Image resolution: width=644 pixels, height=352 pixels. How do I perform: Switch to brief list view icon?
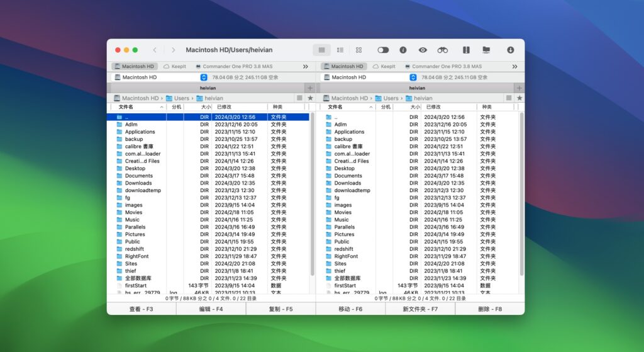[x=340, y=50]
